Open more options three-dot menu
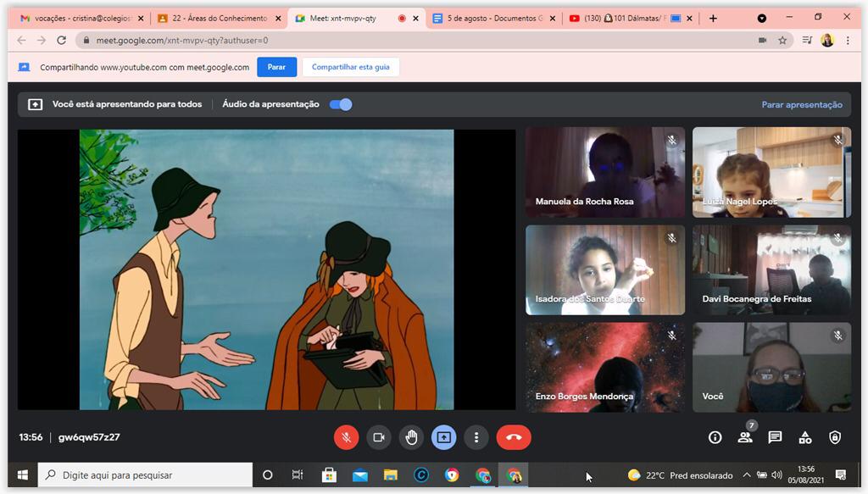The height and width of the screenshot is (494, 868). pyautogui.click(x=476, y=437)
